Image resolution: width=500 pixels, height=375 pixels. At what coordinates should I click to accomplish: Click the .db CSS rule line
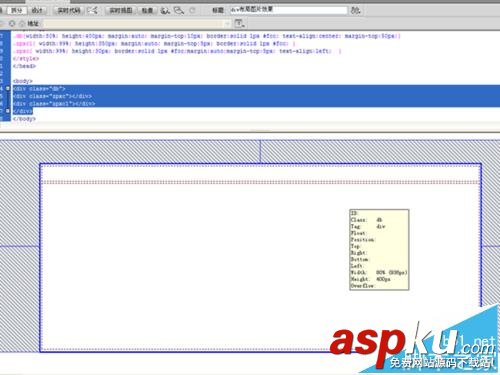click(207, 36)
